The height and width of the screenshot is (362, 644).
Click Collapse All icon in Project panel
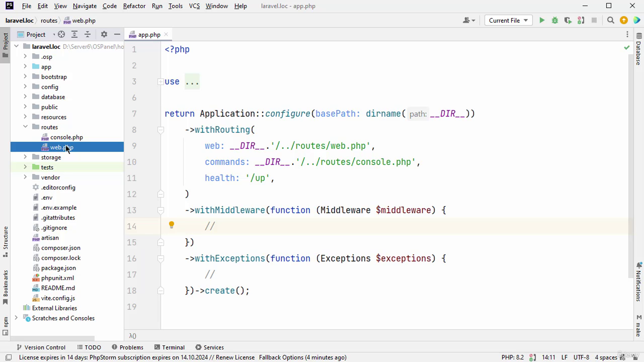pos(88,34)
